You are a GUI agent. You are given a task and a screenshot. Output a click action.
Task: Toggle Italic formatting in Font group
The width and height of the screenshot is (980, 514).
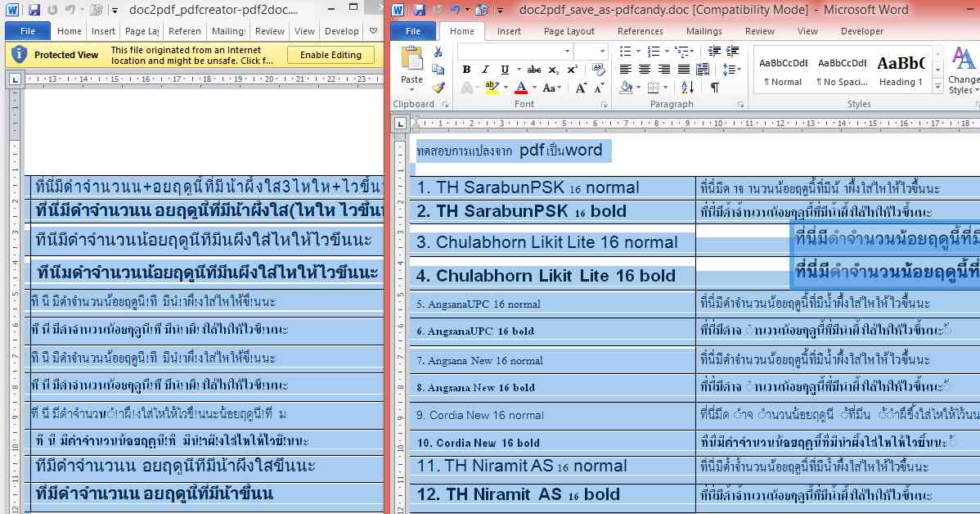coord(485,70)
